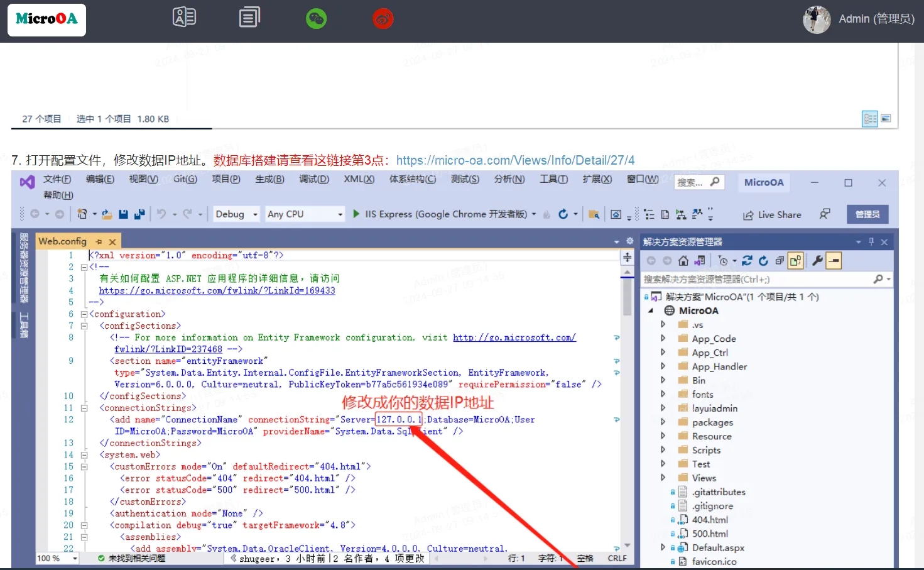Viewport: 924px width, 570px height.
Task: Click the Visual Studio logo icon
Action: (x=27, y=182)
